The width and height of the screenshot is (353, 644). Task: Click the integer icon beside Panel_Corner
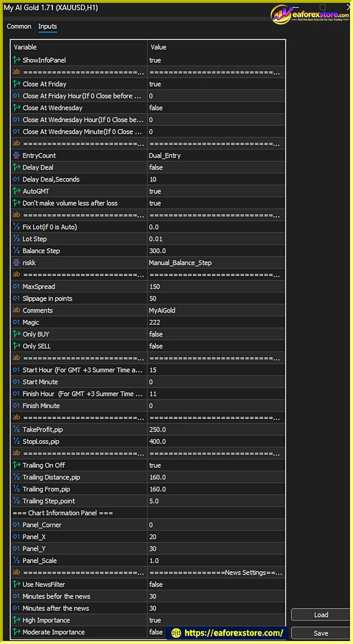click(x=16, y=525)
